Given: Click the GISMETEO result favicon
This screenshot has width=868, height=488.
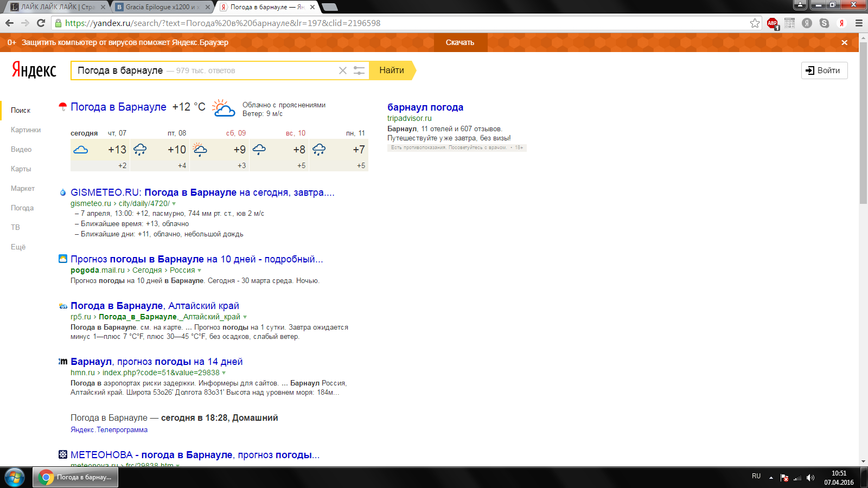Looking at the screenshot, I should 63,192.
